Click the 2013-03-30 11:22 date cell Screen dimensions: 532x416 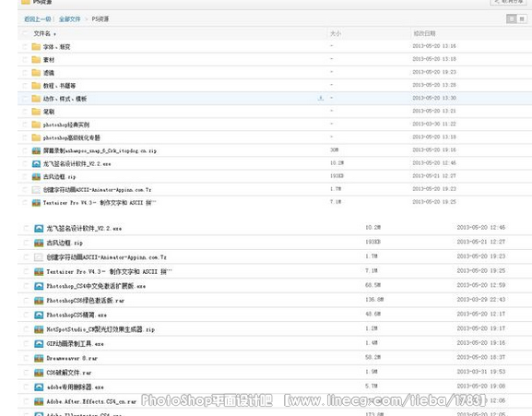(434, 124)
